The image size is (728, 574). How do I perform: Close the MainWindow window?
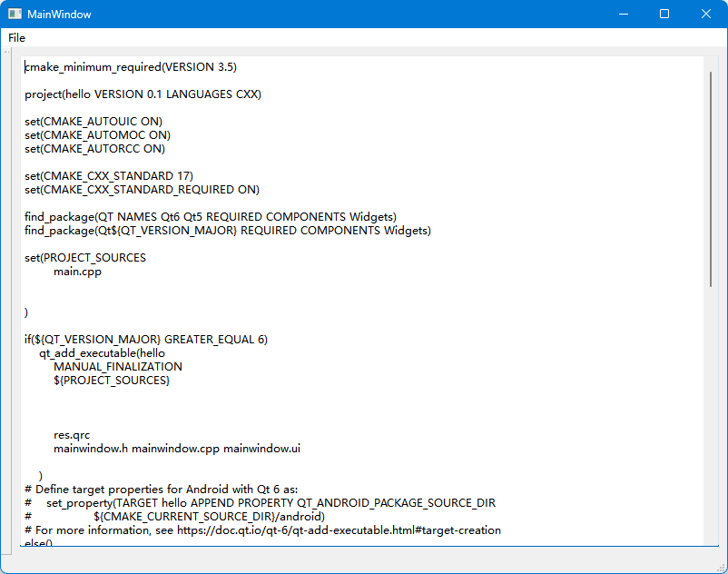pyautogui.click(x=706, y=15)
